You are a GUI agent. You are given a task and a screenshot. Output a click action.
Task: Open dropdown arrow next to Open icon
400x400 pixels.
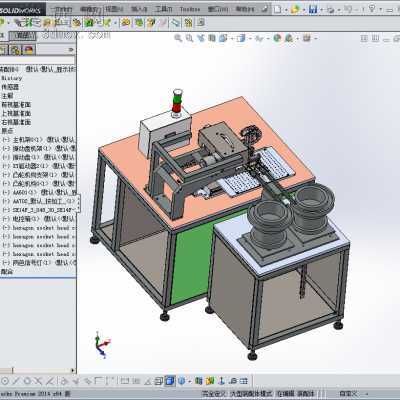click(x=303, y=10)
